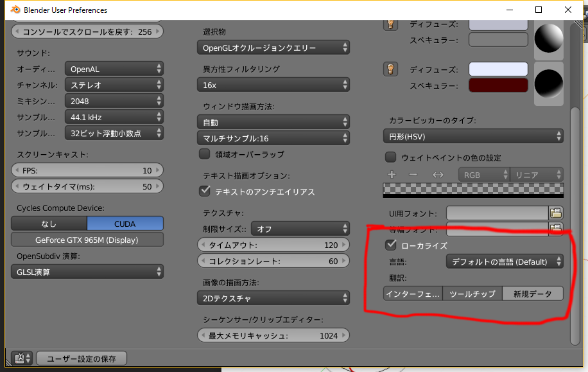
Task: Toggle the 新規データ translation button
Action: point(533,294)
